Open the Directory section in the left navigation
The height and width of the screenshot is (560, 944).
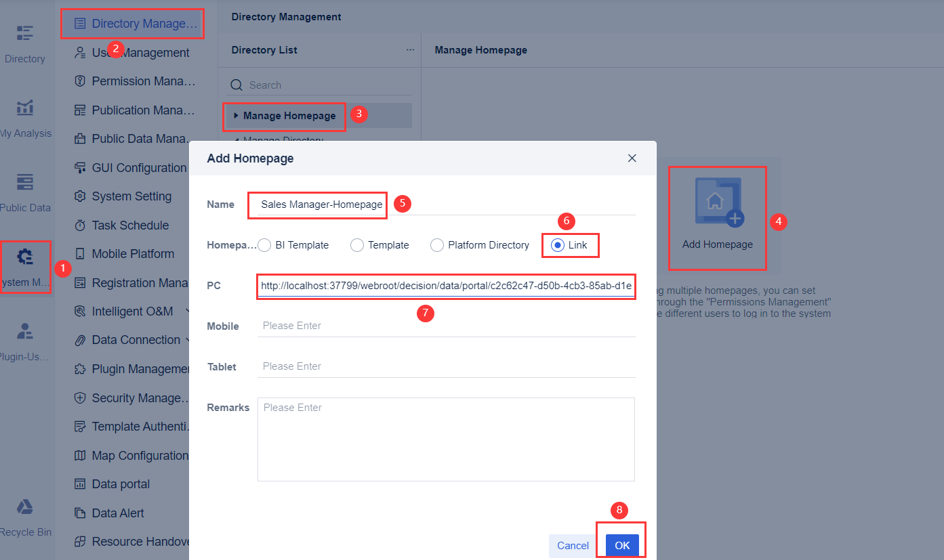[25, 43]
